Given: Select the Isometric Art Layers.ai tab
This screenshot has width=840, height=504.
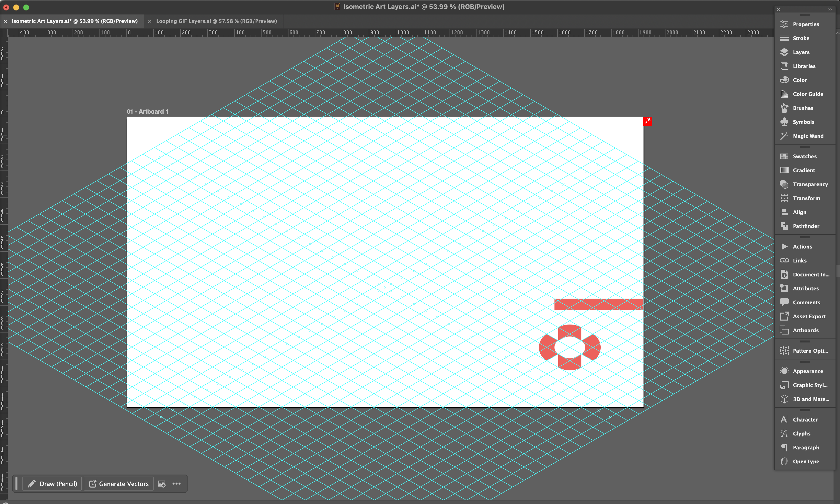Looking at the screenshot, I should (x=74, y=21).
